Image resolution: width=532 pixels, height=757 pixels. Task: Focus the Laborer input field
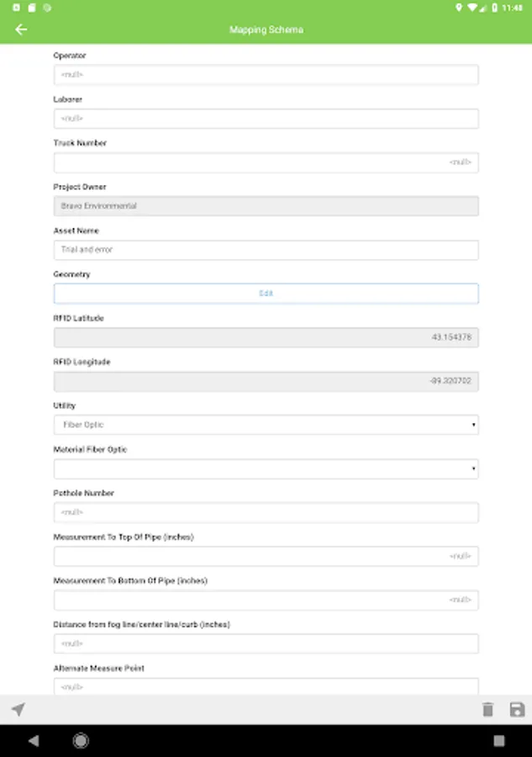[x=266, y=119]
